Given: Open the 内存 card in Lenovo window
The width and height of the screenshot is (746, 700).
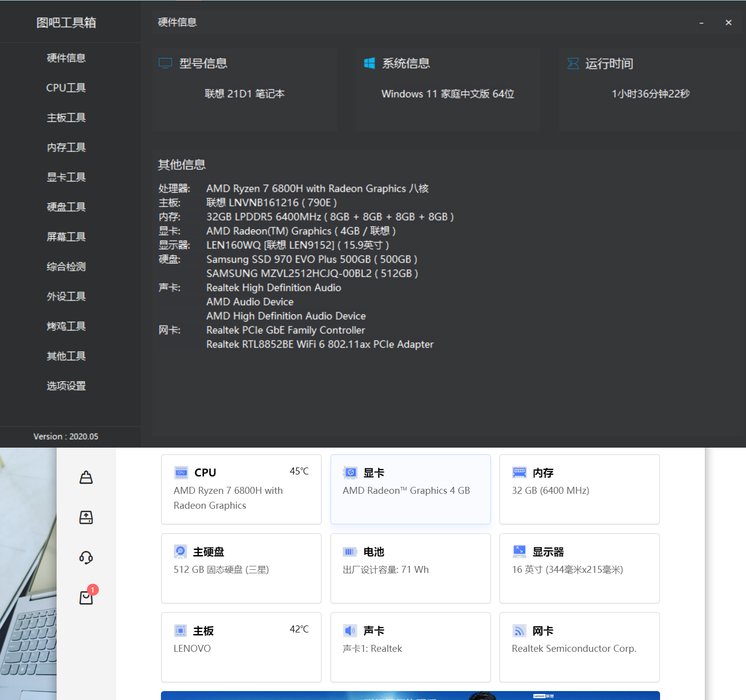Looking at the screenshot, I should tap(580, 489).
